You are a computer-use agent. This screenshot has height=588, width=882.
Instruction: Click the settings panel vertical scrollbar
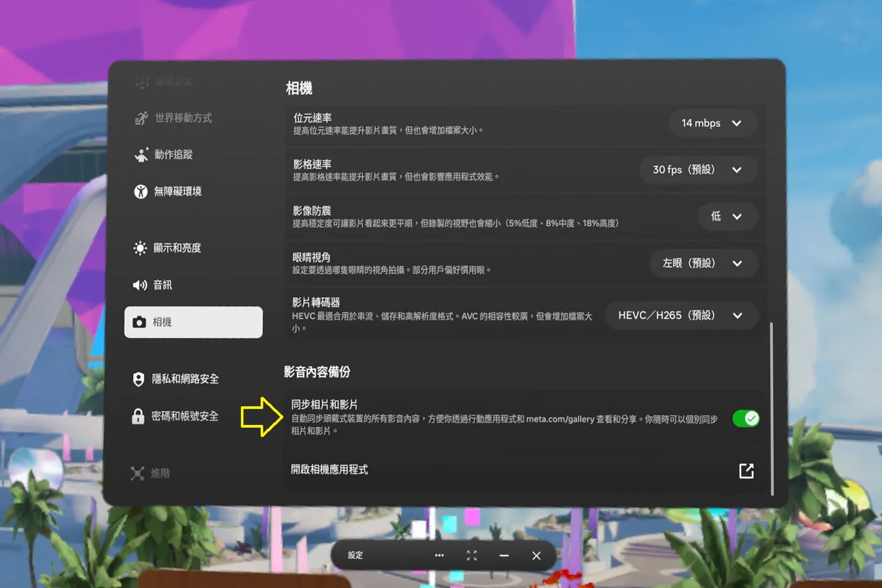[x=772, y=409]
